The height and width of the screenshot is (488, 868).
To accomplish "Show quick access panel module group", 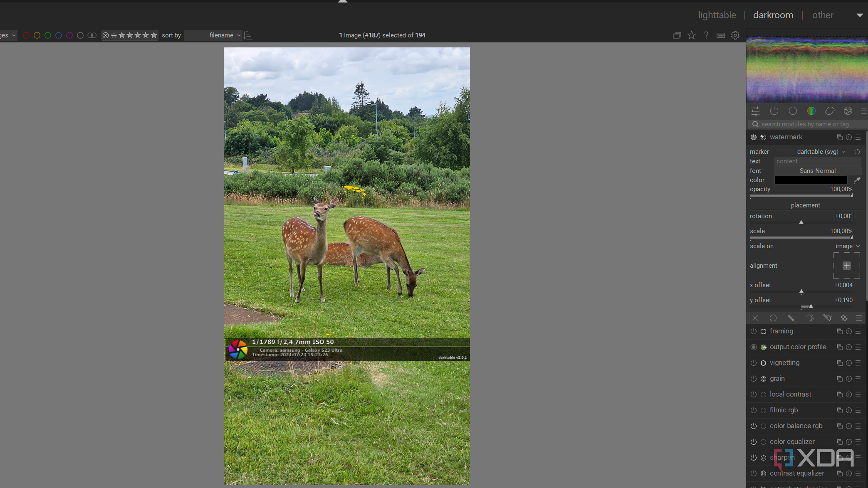I will 755,111.
